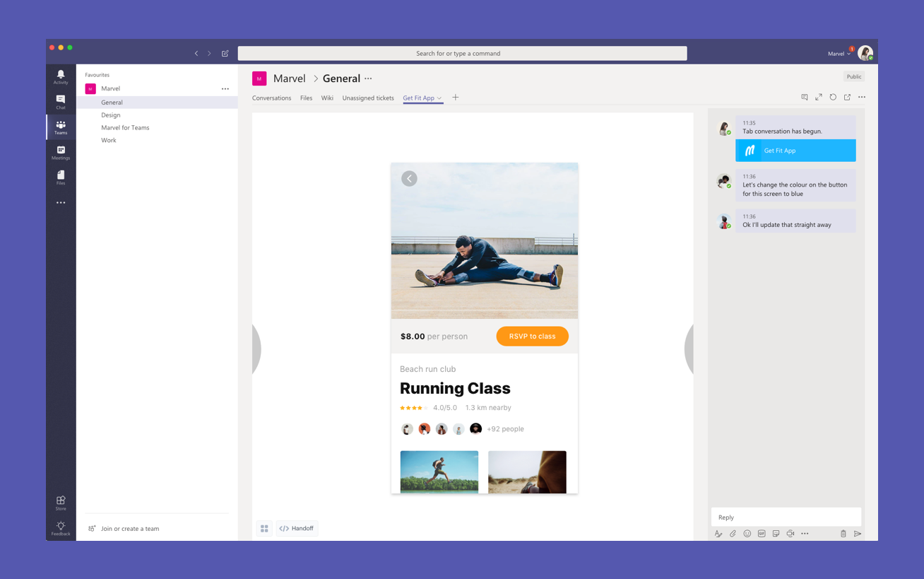Viewport: 924px width, 579px height.
Task: Open the Chat section
Action: coord(61,102)
